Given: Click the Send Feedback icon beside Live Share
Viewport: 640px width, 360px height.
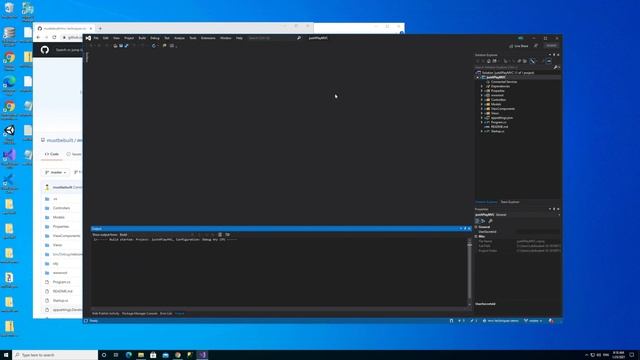Looking at the screenshot, I should point(536,46).
